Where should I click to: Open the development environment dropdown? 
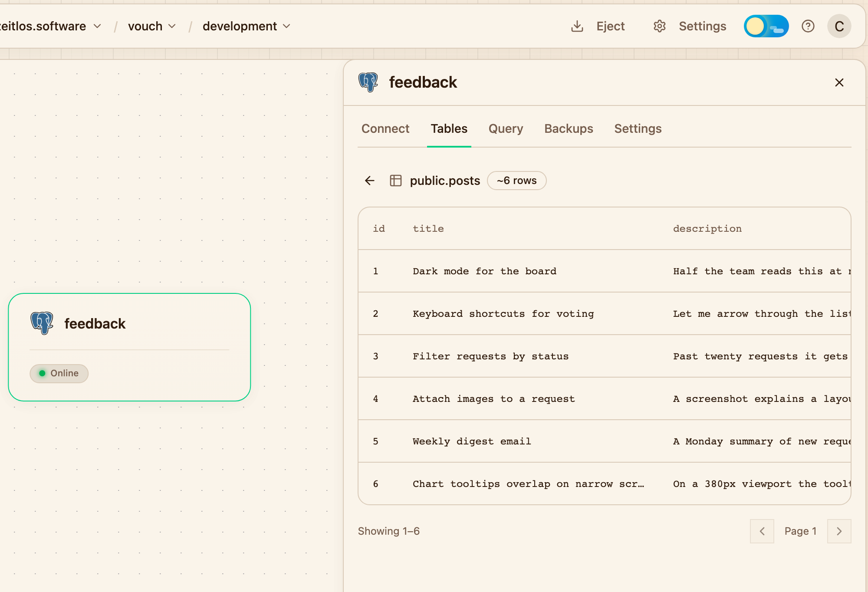click(246, 26)
